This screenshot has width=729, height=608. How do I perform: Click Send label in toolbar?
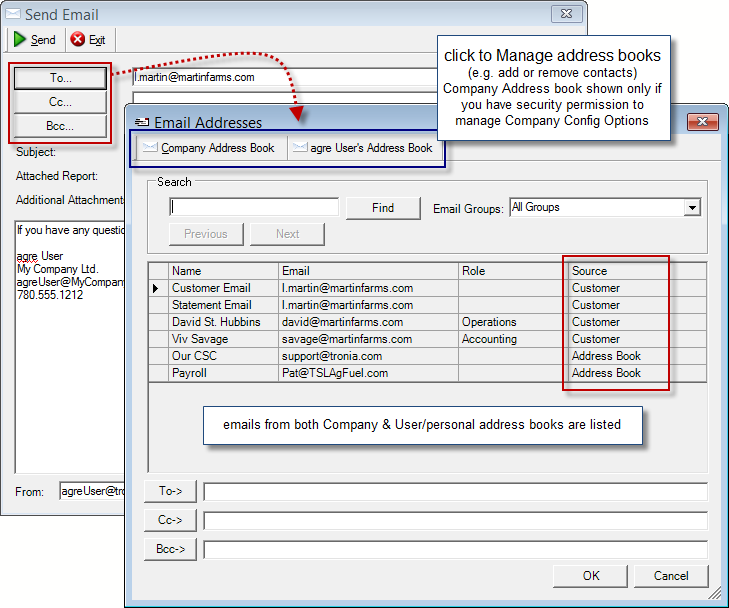(x=43, y=40)
